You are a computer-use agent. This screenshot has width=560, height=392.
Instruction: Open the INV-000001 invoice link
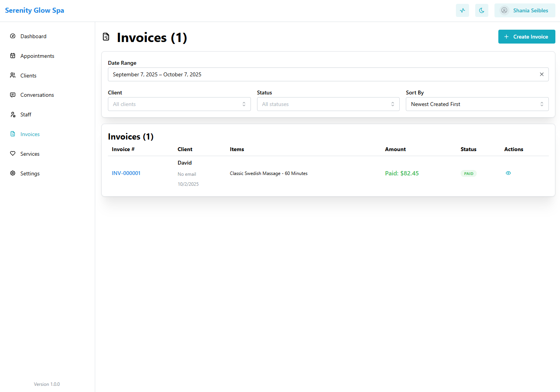click(126, 173)
